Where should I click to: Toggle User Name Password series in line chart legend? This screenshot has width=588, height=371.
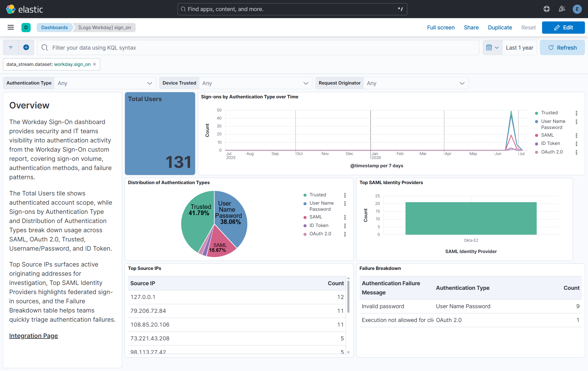tap(553, 124)
